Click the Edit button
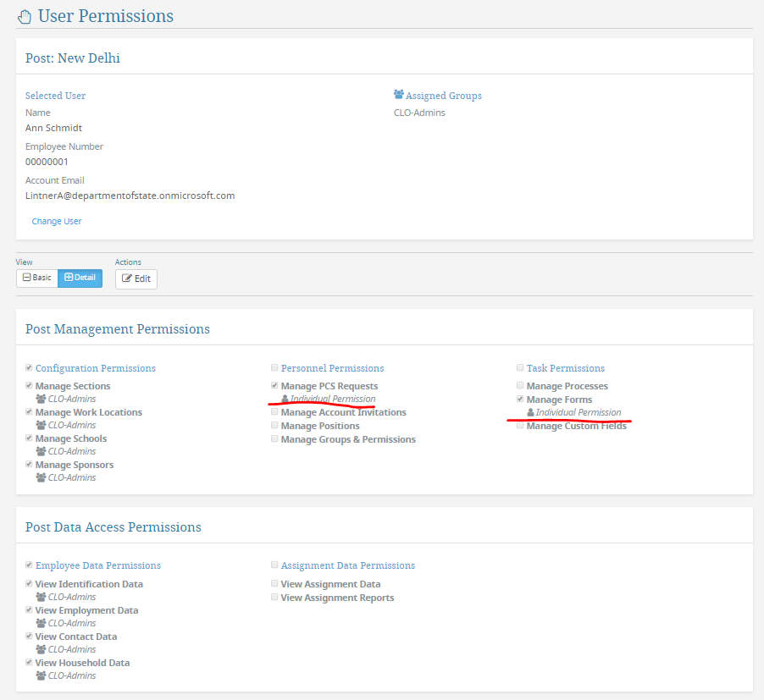 click(x=136, y=279)
